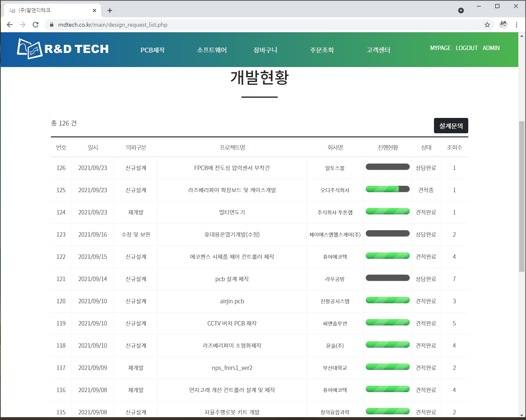The image size is (526, 420).
Task: Open the MYPAGE link
Action: tap(440, 48)
